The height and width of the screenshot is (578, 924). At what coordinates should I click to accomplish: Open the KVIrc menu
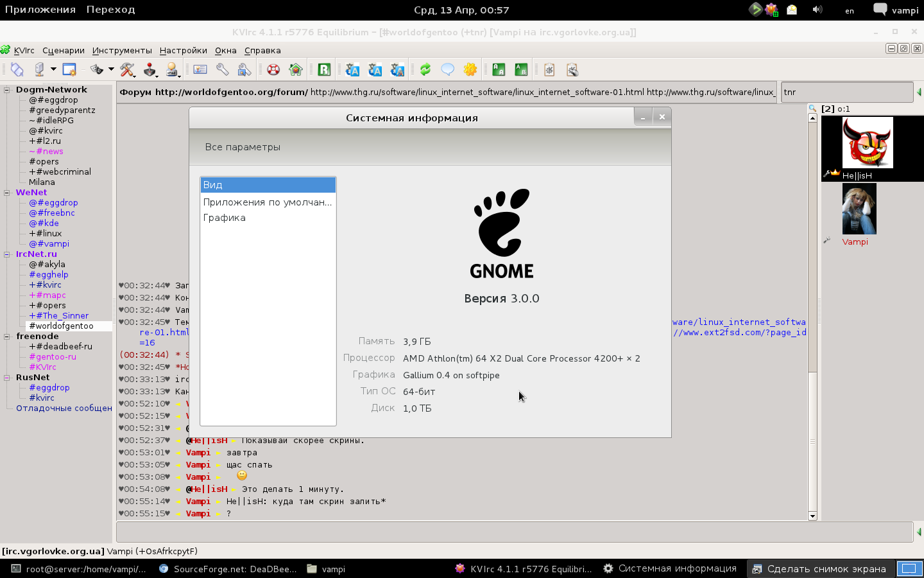24,51
